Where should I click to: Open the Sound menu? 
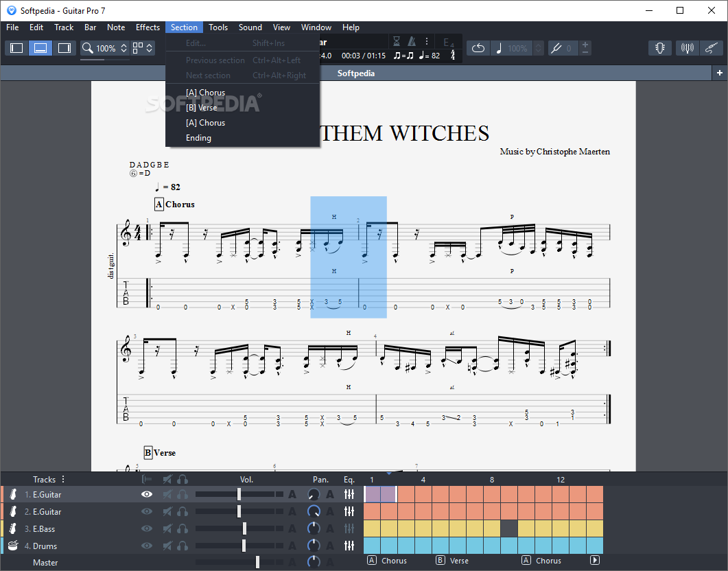coord(250,27)
